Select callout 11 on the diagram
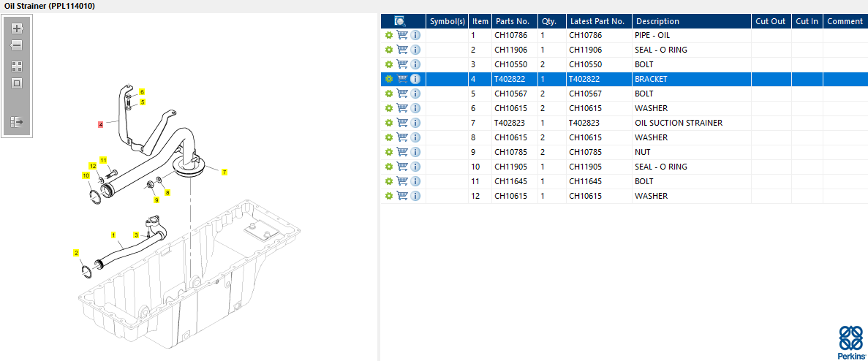Viewport: 868px width, 361px height. [103, 160]
